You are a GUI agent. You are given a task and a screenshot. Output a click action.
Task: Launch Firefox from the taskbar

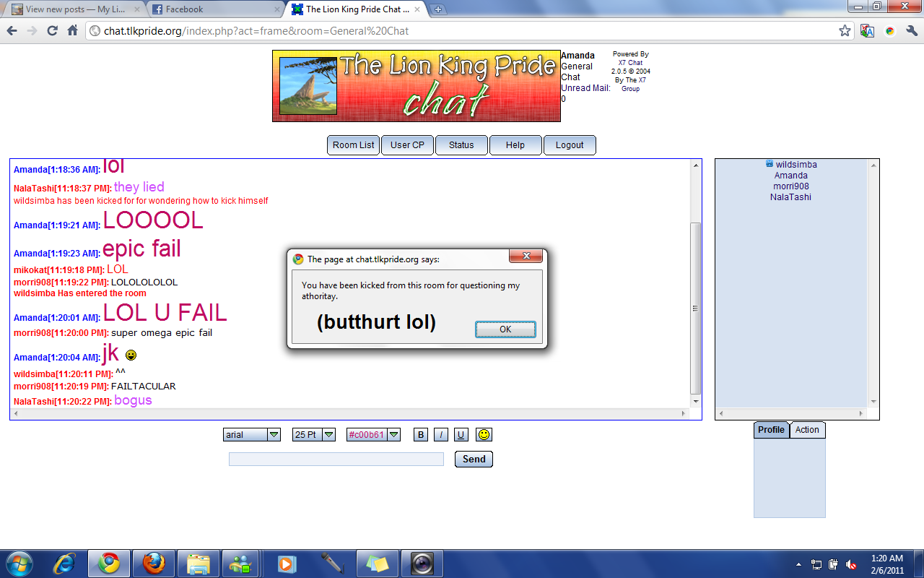click(154, 563)
